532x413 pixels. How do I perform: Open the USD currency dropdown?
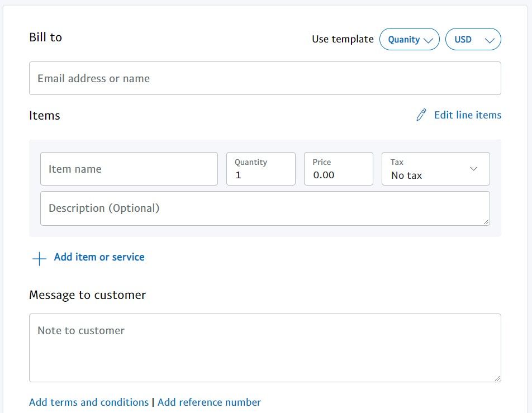tap(473, 40)
